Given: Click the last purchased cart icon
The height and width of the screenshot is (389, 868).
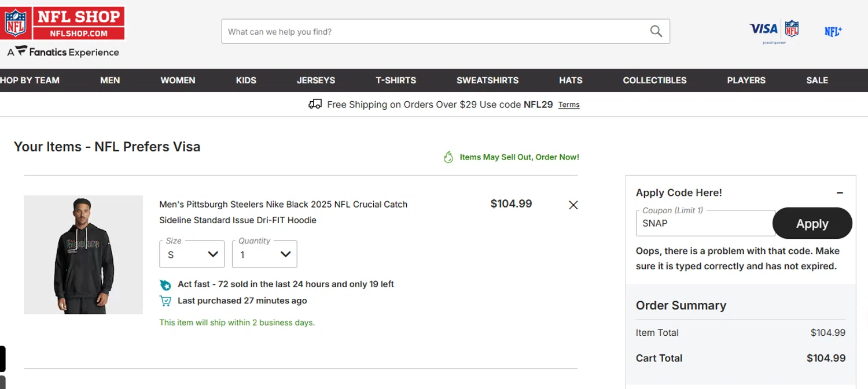Looking at the screenshot, I should tap(165, 301).
